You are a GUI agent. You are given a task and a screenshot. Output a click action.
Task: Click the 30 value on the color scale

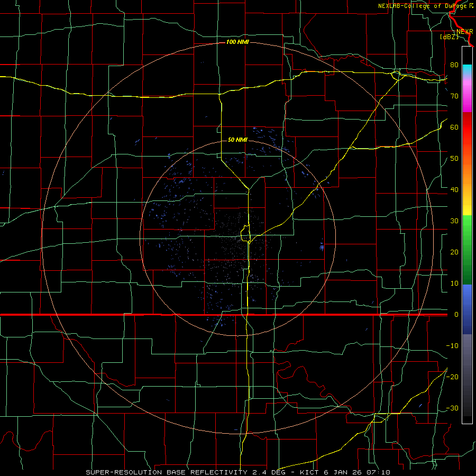tap(454, 221)
